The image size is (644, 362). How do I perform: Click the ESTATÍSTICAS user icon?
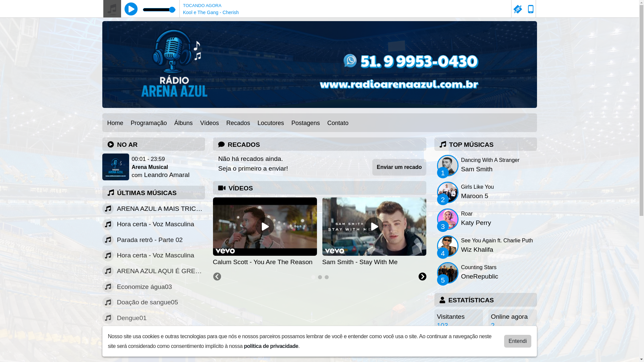point(442,300)
